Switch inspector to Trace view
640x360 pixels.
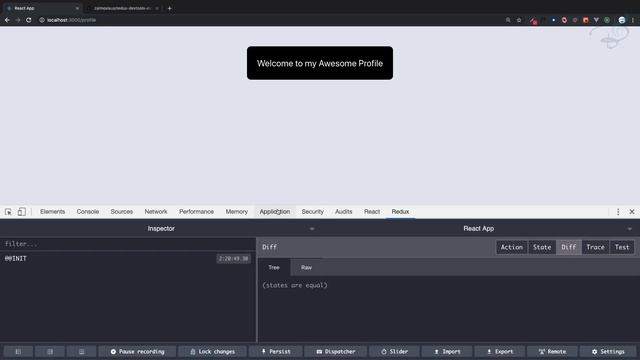tap(596, 247)
